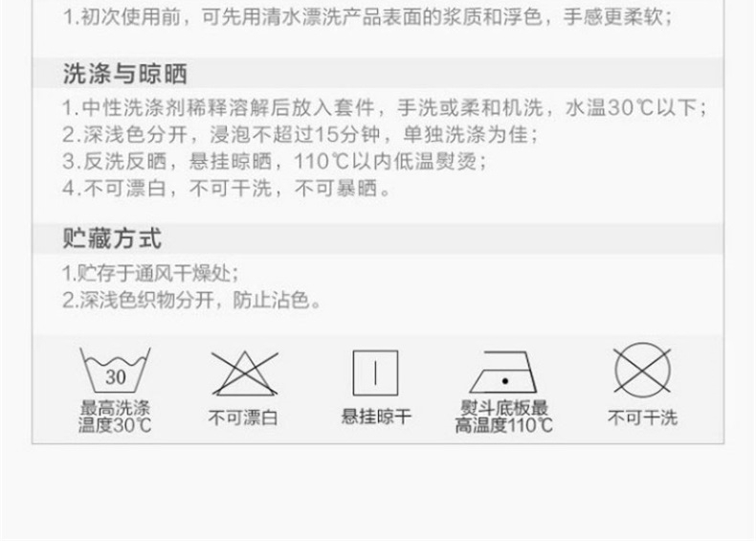Screen dimensions: 756x541
Task: Select the 洗涤与晾晒 section heading
Action: pos(124,74)
